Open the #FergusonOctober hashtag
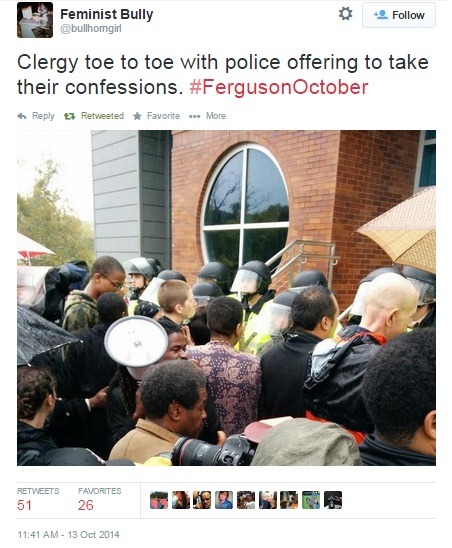The image size is (452, 548). 279,87
